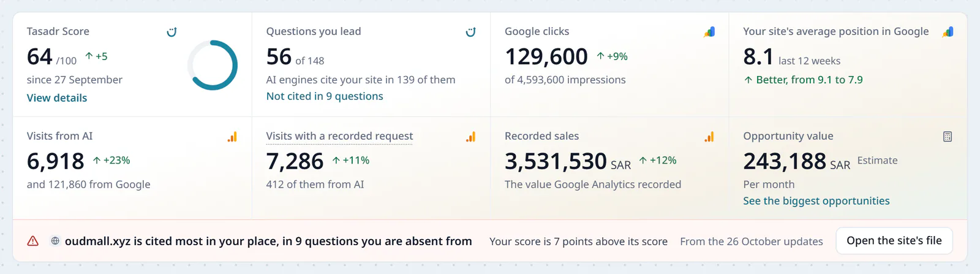Open 'See the biggest opportunities' link
Image resolution: width=980 pixels, height=274 pixels.
(x=816, y=201)
